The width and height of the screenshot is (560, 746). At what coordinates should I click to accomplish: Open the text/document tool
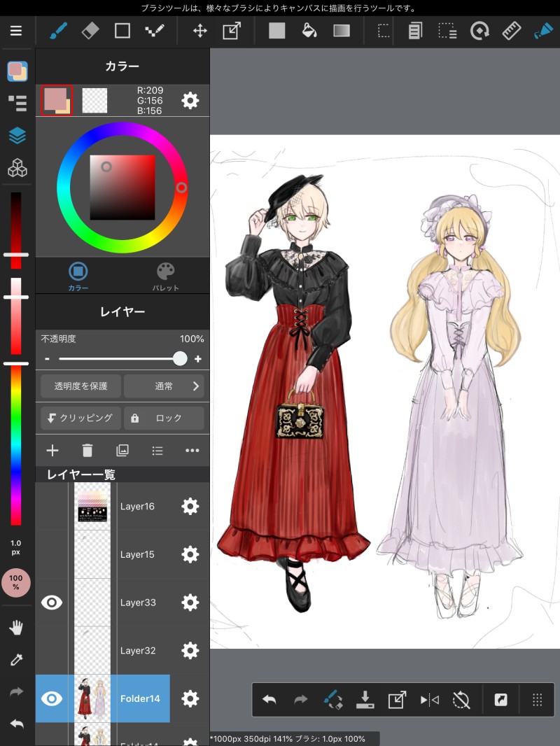415,31
